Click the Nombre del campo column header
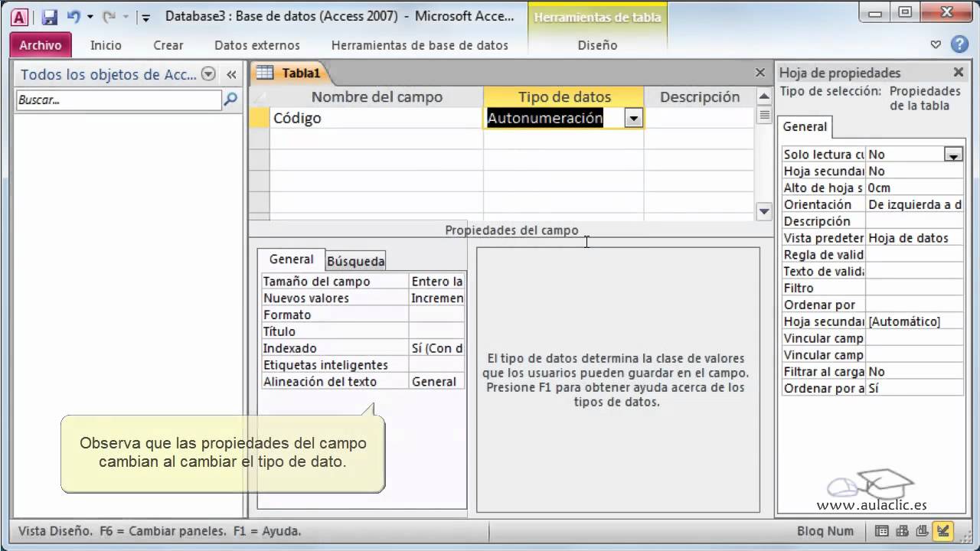Screen dimensions: 980x551 [377, 96]
